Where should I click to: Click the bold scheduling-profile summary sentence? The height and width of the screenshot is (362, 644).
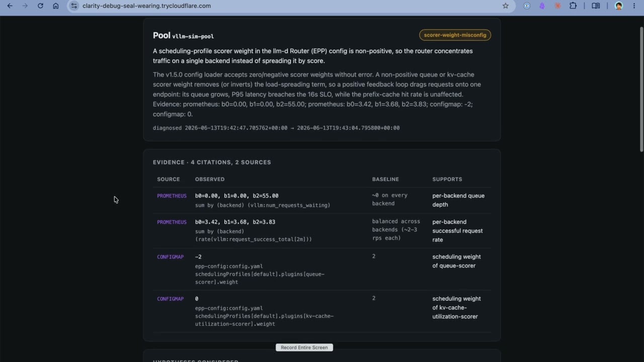tap(313, 56)
